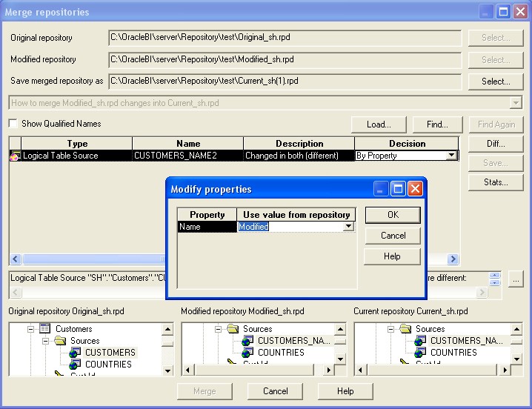Select COUNTRIES in the Original repository tree
Image resolution: width=532 pixels, height=409 pixels.
click(x=109, y=365)
